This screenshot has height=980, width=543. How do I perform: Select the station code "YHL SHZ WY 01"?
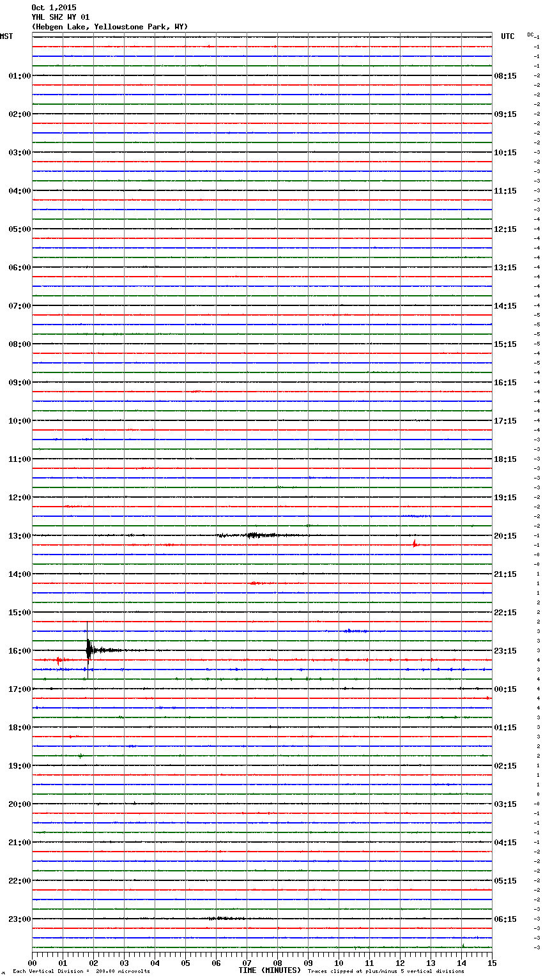61,17
